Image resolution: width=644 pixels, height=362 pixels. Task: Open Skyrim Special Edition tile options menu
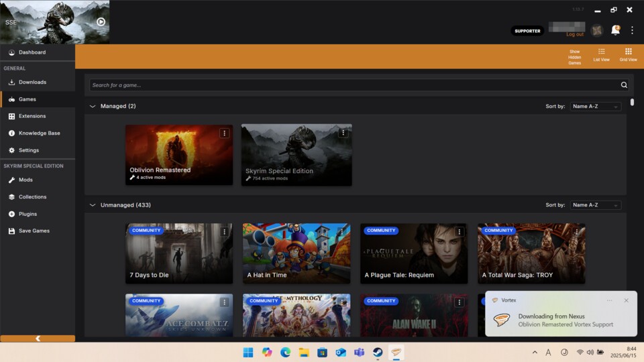[x=343, y=133]
